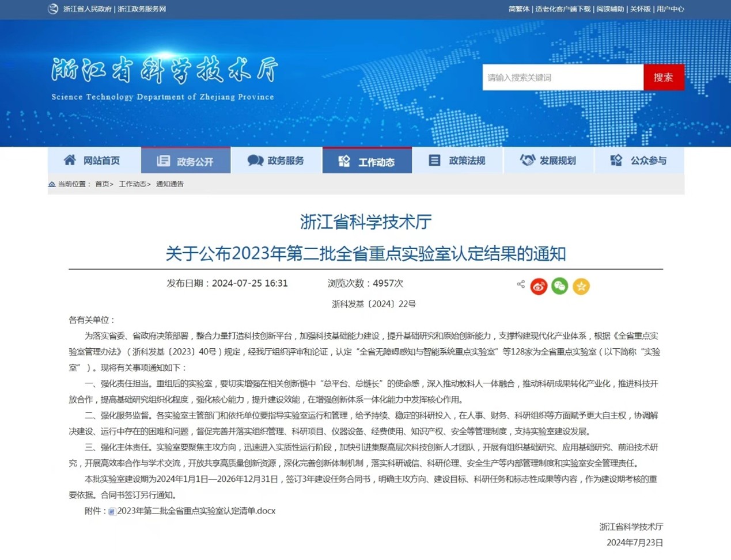Share the article to Weibo
Screen dimensions: 731x560
click(x=539, y=286)
